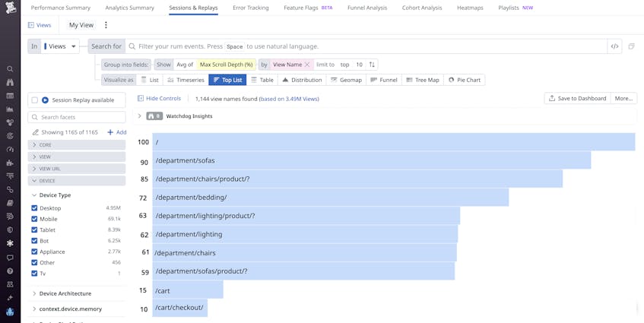Open the chat bubble icon in sidebar
644x323 pixels.
[10, 258]
